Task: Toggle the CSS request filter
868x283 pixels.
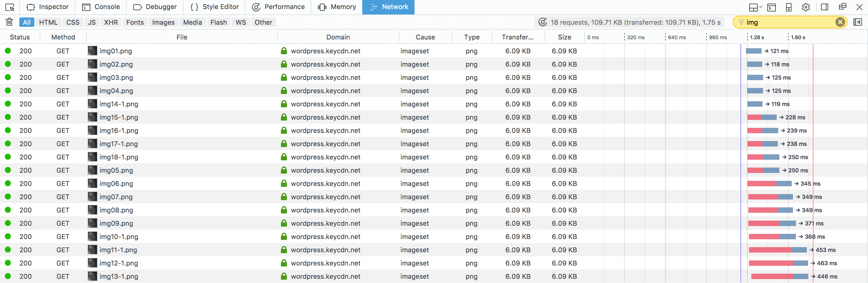Action: coord(72,22)
